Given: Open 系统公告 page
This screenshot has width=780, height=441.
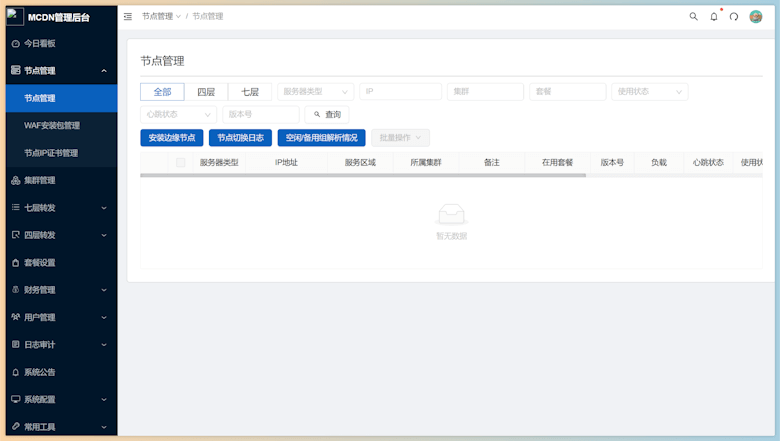Looking at the screenshot, I should (x=62, y=372).
